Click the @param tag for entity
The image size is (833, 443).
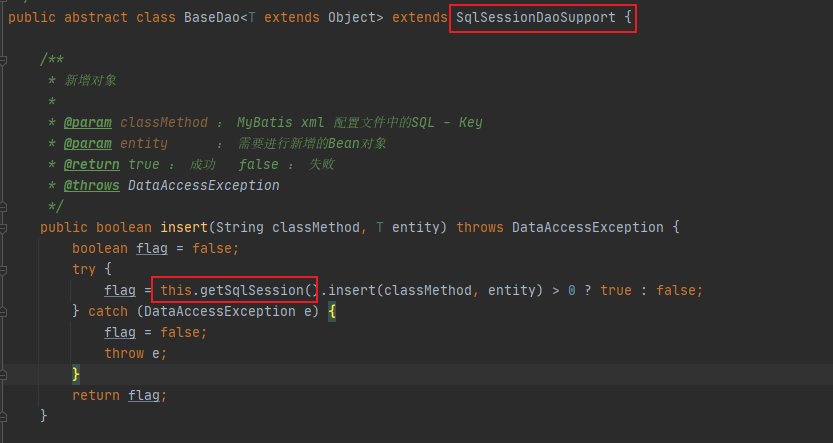click(x=88, y=143)
